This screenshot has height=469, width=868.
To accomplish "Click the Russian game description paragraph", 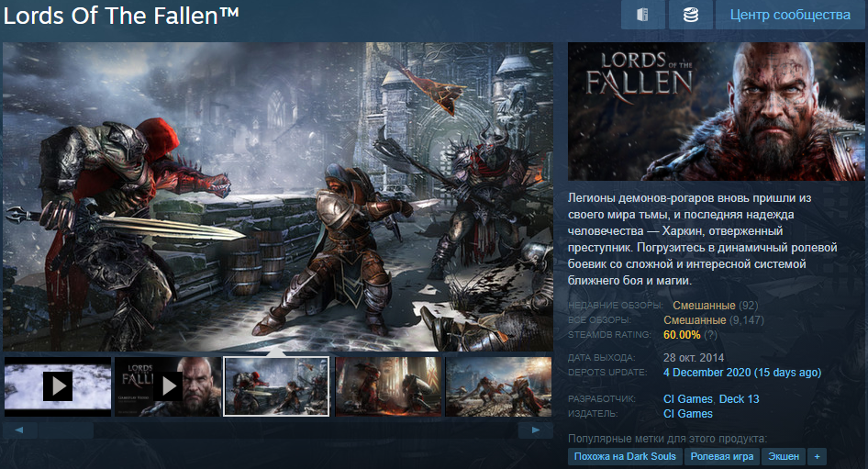I will click(x=703, y=240).
